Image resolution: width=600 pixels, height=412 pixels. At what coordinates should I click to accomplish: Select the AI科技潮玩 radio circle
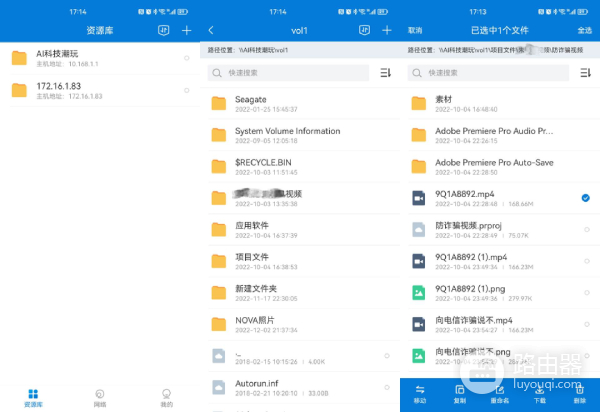186,58
